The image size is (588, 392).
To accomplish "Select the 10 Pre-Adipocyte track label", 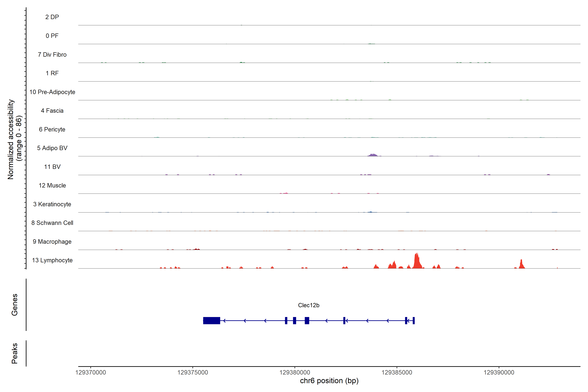I will (52, 92).
